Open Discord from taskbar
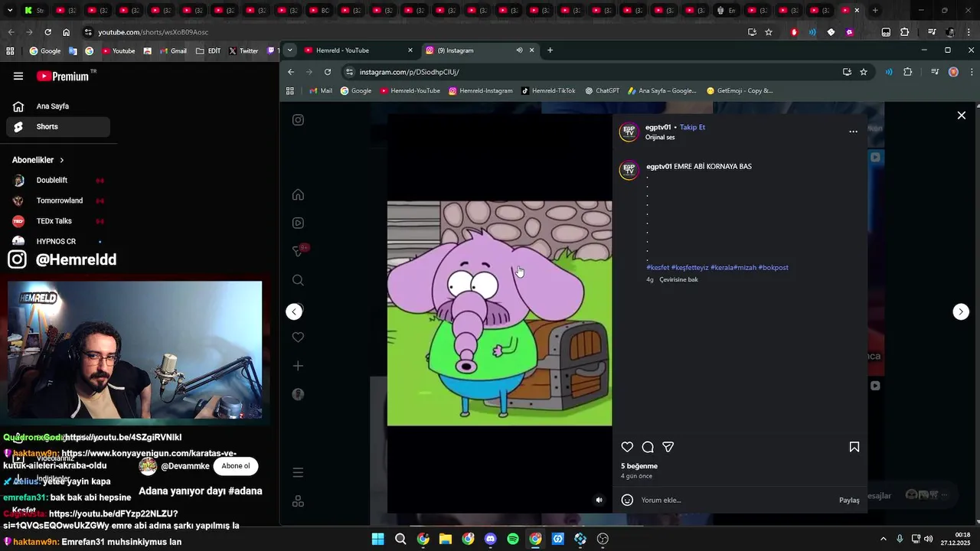 point(491,539)
